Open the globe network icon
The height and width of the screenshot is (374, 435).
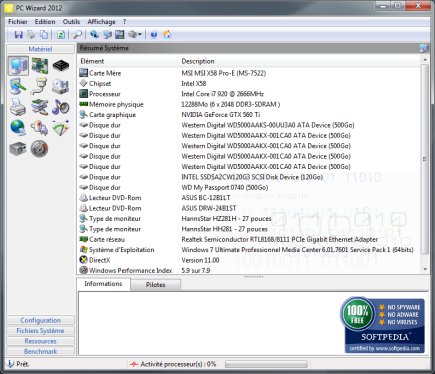click(18, 128)
